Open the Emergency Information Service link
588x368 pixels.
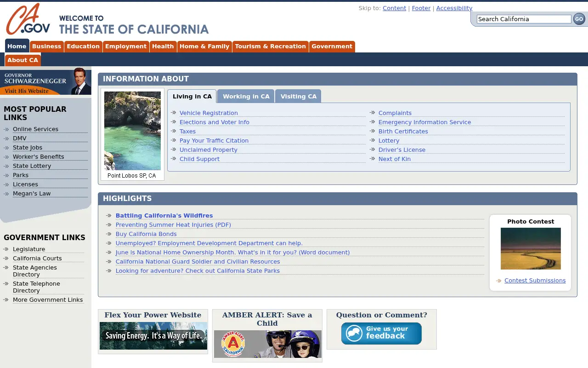pyautogui.click(x=425, y=122)
